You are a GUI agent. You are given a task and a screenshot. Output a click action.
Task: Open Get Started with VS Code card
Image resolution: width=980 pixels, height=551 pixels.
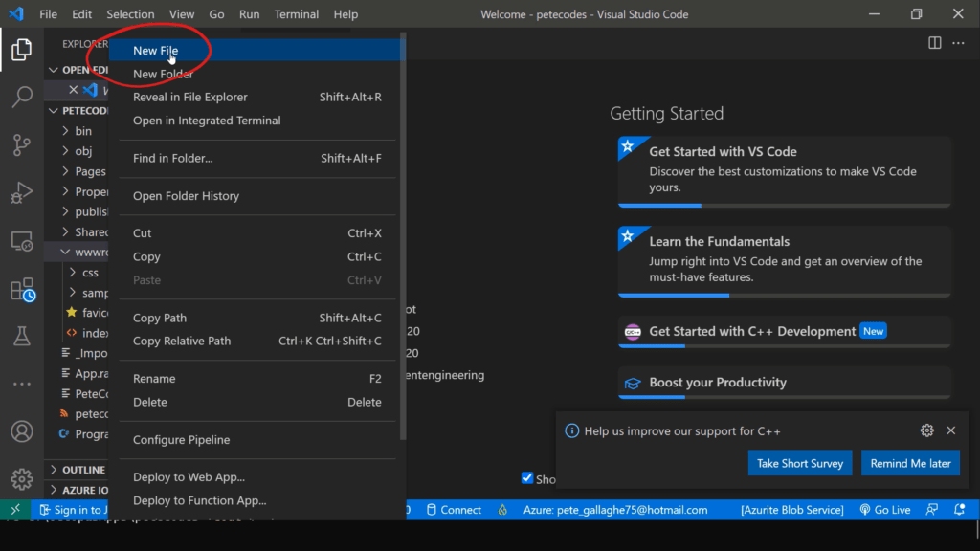tap(785, 171)
